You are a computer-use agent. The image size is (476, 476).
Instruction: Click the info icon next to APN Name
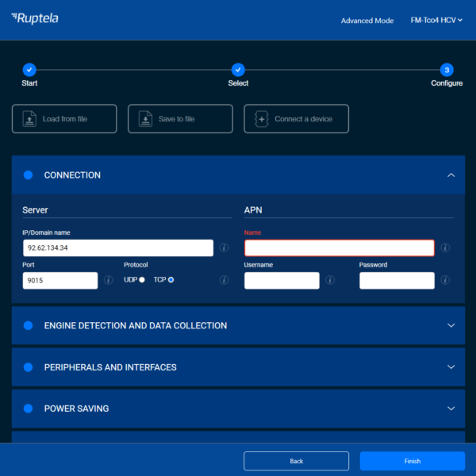pyautogui.click(x=445, y=248)
